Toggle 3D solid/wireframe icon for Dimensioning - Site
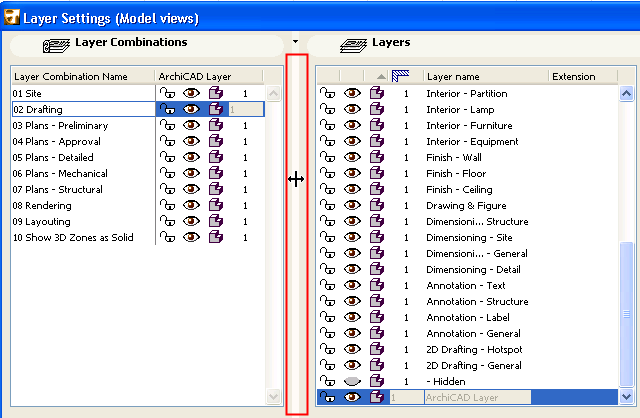 (x=377, y=237)
